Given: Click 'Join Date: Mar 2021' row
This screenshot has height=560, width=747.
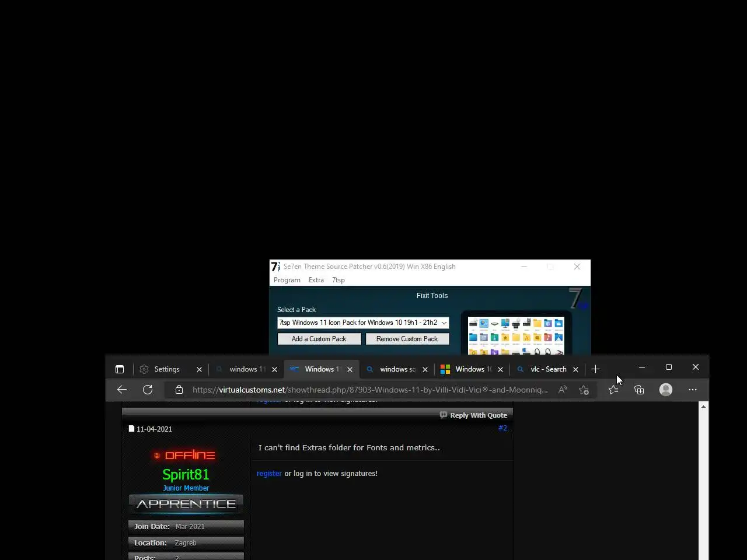Looking at the screenshot, I should tap(186, 527).
